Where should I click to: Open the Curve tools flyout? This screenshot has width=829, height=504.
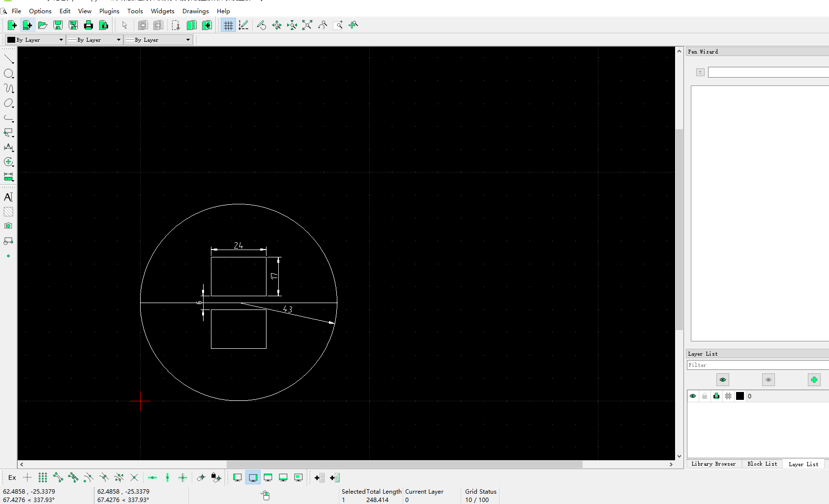click(x=9, y=88)
